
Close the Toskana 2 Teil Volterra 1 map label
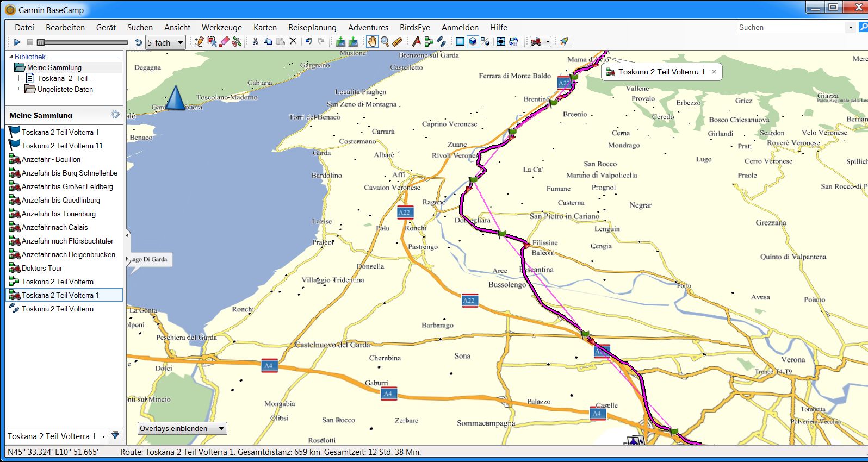pyautogui.click(x=714, y=72)
